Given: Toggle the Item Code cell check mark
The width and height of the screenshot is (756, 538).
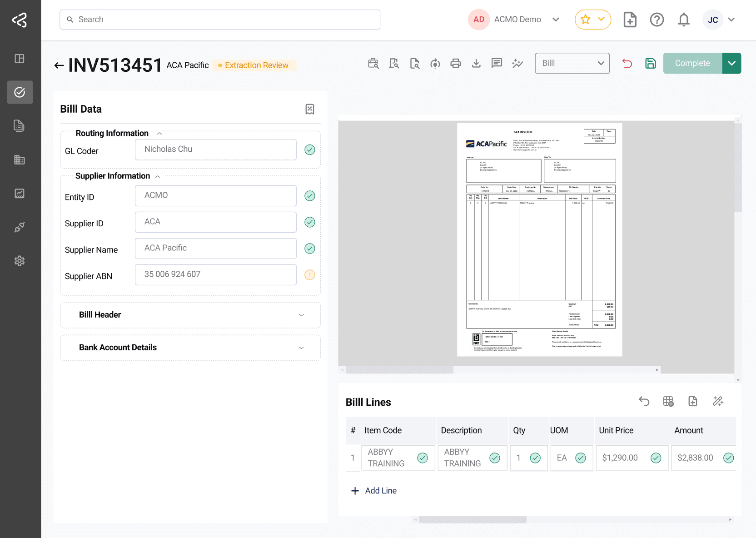Looking at the screenshot, I should point(423,458).
